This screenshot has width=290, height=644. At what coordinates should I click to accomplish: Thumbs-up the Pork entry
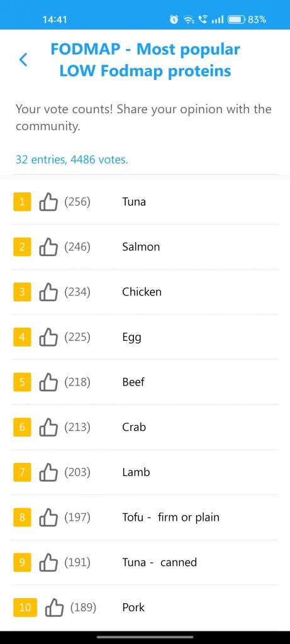54,608
